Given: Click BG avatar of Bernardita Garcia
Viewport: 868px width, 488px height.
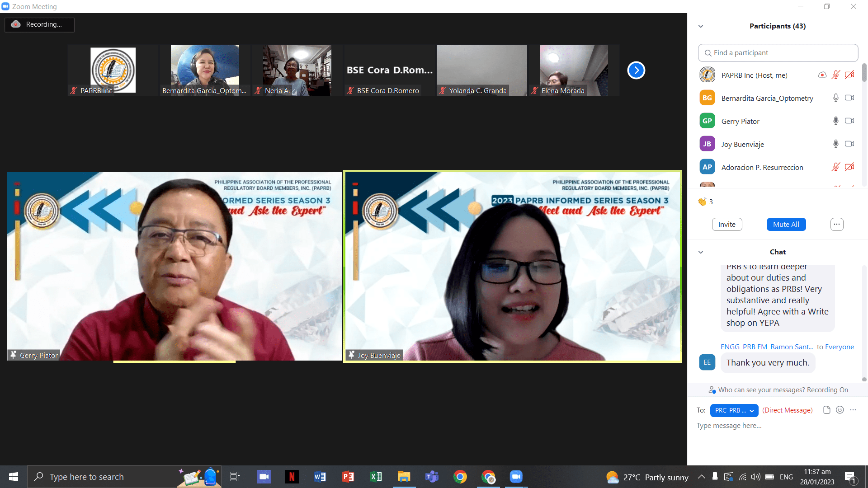Looking at the screenshot, I should coord(707,98).
